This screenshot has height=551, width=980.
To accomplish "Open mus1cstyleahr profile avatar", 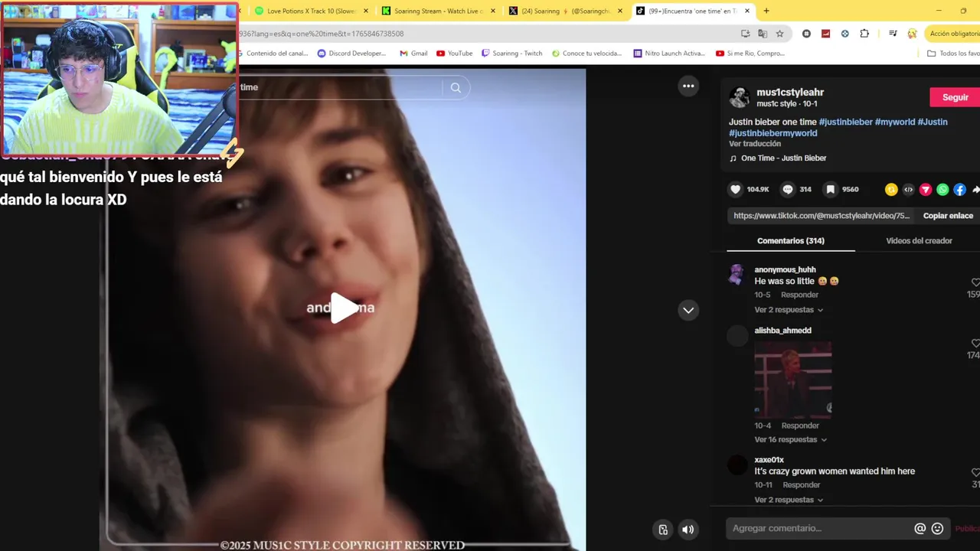I will click(739, 97).
